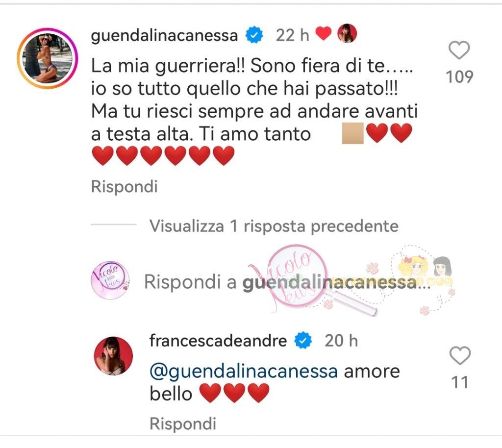This screenshot has width=502, height=448.
Task: Like guendalinacanessa's comment with heart icon
Action: 459,50
